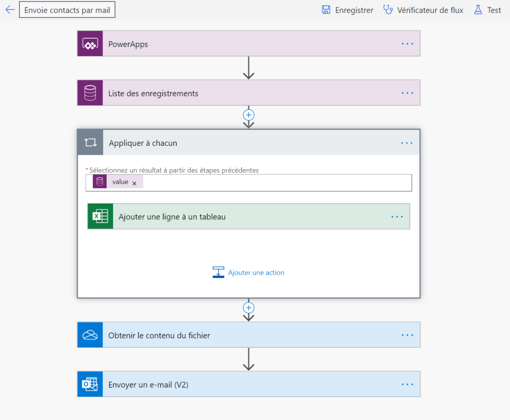Click the plus button below Appliquer à chacun
This screenshot has width=510, height=420.
click(x=249, y=308)
